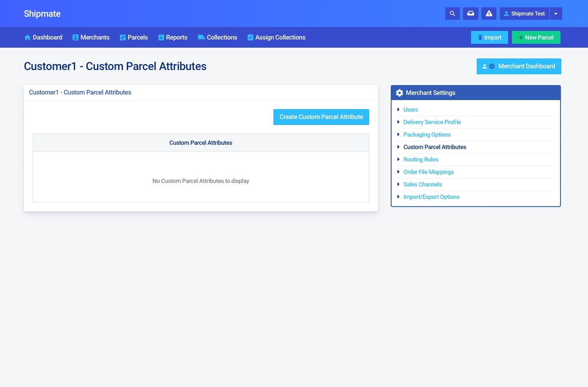Open the warning triangle alerts icon
This screenshot has width=588, height=387.
point(489,14)
